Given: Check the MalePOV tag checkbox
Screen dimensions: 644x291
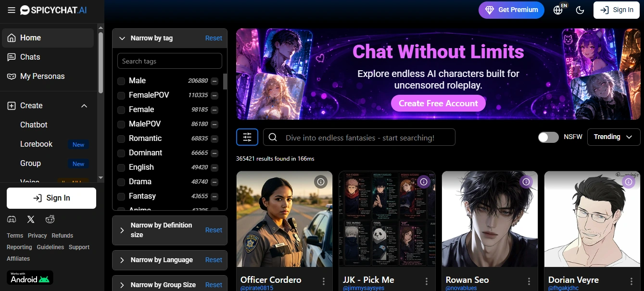Looking at the screenshot, I should click(x=121, y=124).
